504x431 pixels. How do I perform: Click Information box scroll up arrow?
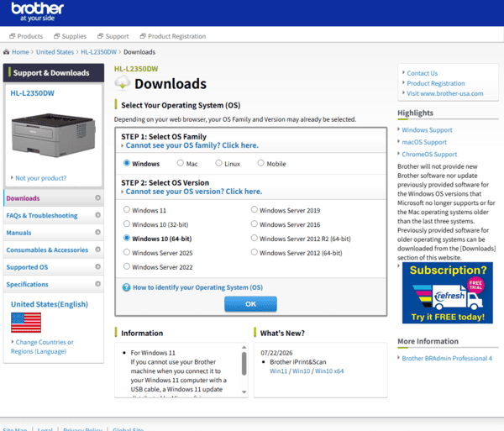tap(244, 347)
